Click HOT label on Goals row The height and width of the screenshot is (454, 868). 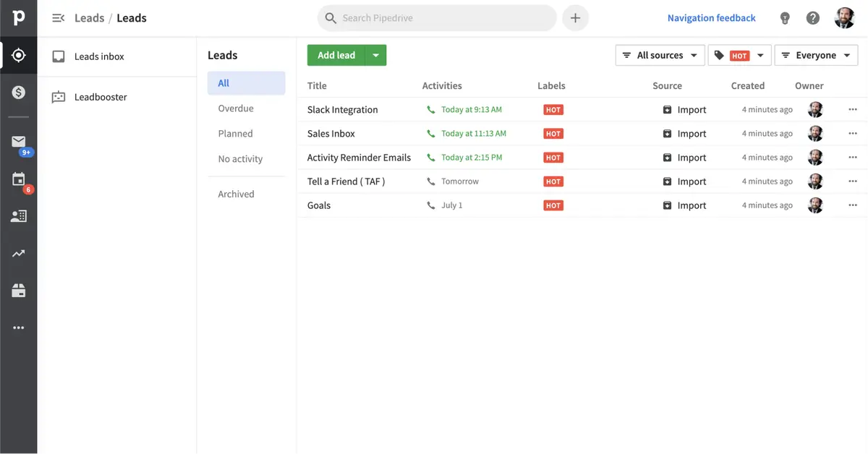pyautogui.click(x=553, y=205)
